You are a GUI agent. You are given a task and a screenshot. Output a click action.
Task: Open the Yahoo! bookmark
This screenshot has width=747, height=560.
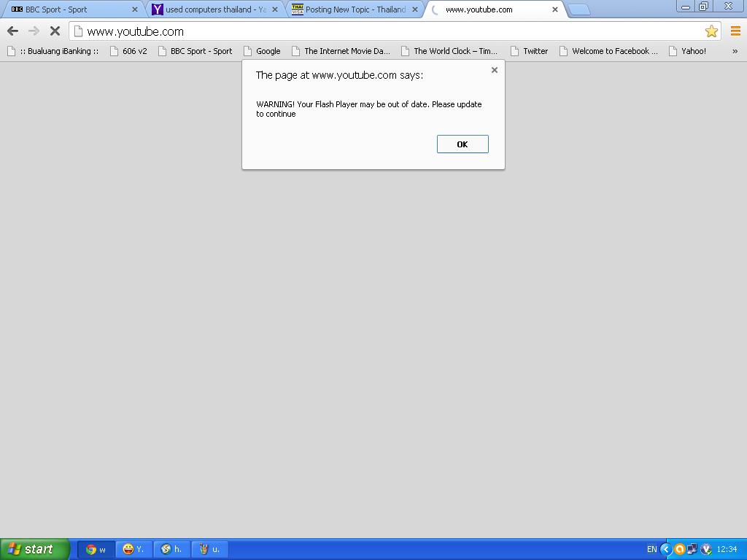click(x=688, y=51)
